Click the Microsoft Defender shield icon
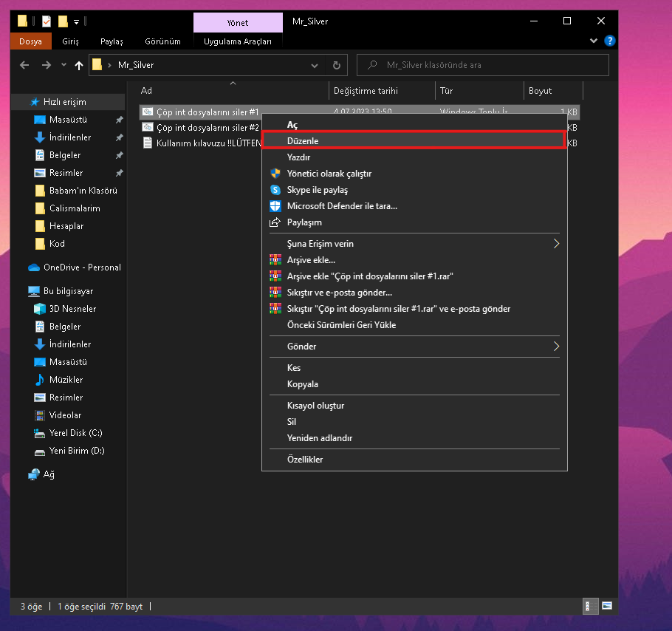Viewport: 672px width, 631px height. coord(275,206)
